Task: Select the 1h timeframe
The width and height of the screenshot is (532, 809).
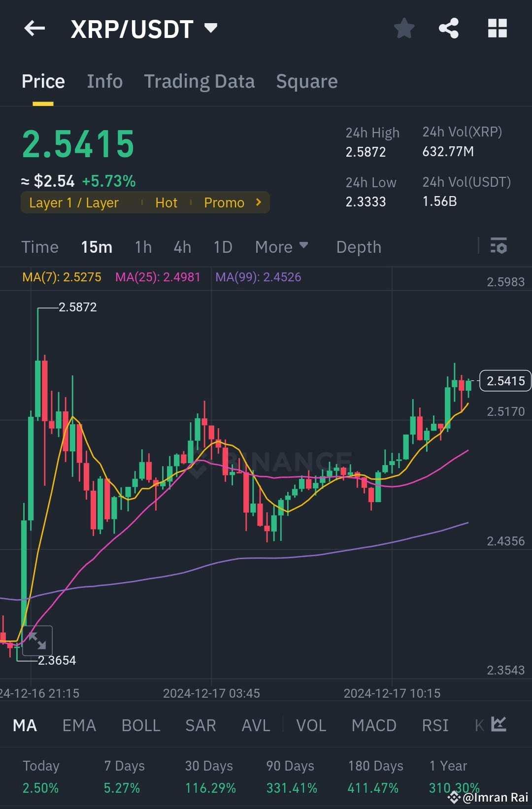Action: [143, 246]
